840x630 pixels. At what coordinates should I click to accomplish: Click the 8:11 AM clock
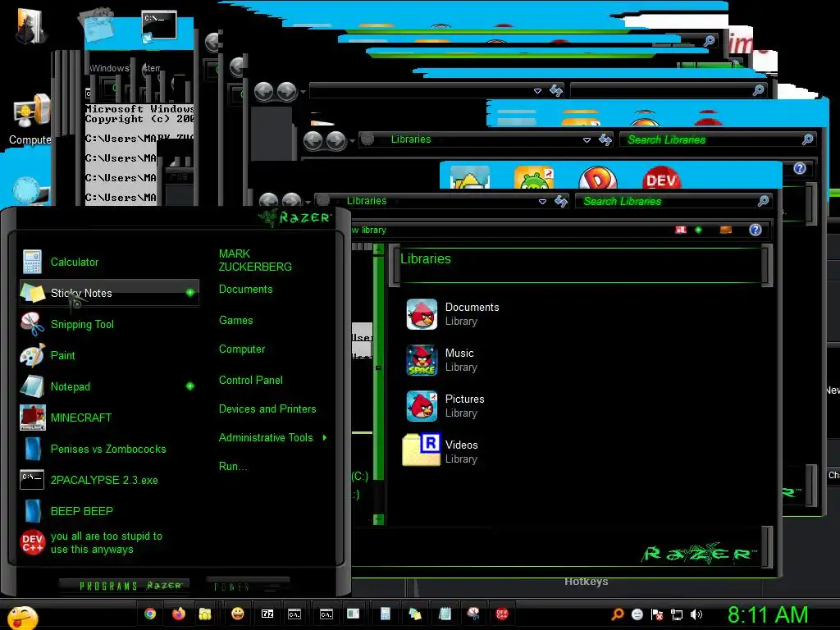(x=768, y=615)
